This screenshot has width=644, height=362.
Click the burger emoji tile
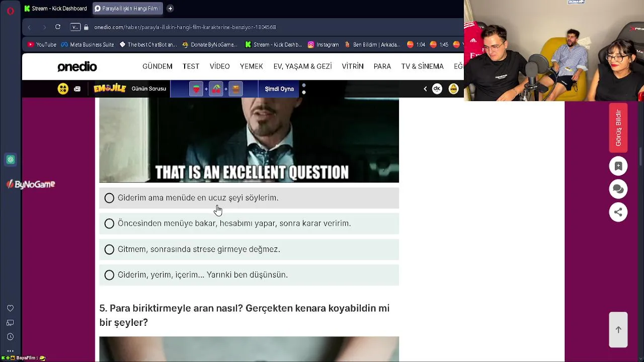[x=235, y=89]
